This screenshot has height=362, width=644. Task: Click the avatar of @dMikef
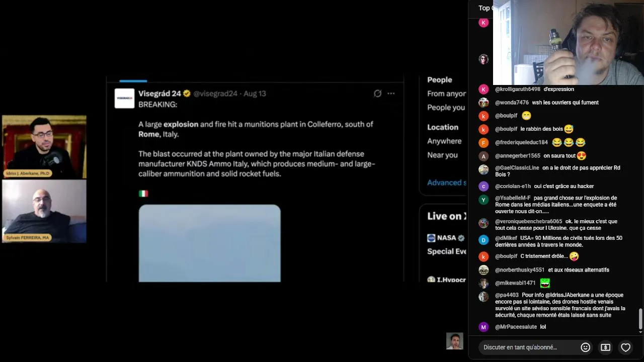tap(484, 240)
